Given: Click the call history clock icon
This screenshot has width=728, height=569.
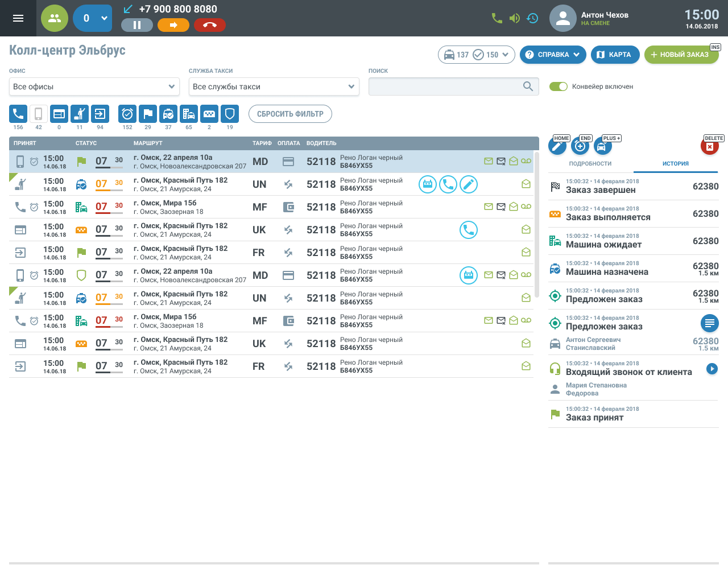Looking at the screenshot, I should click(x=532, y=18).
